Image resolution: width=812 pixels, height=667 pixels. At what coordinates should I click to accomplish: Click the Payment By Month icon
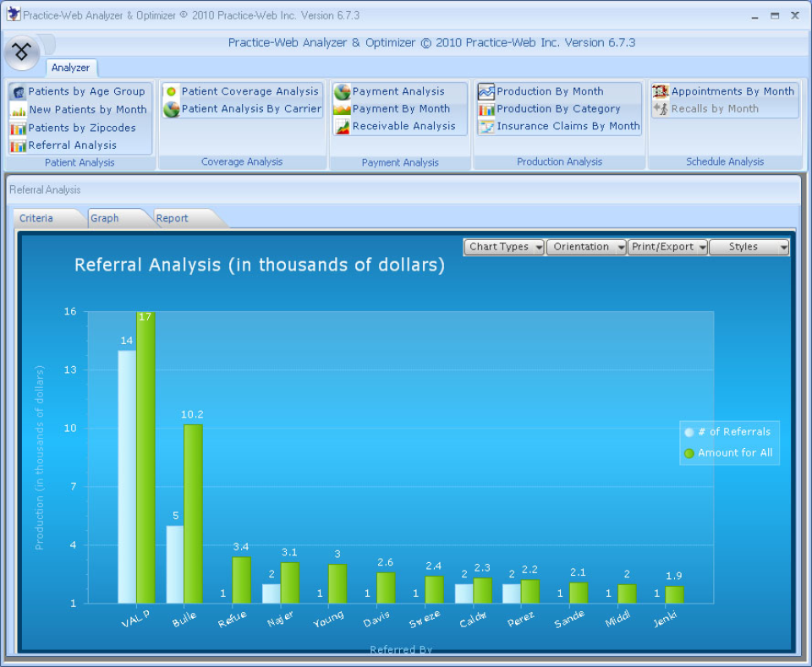pos(343,109)
